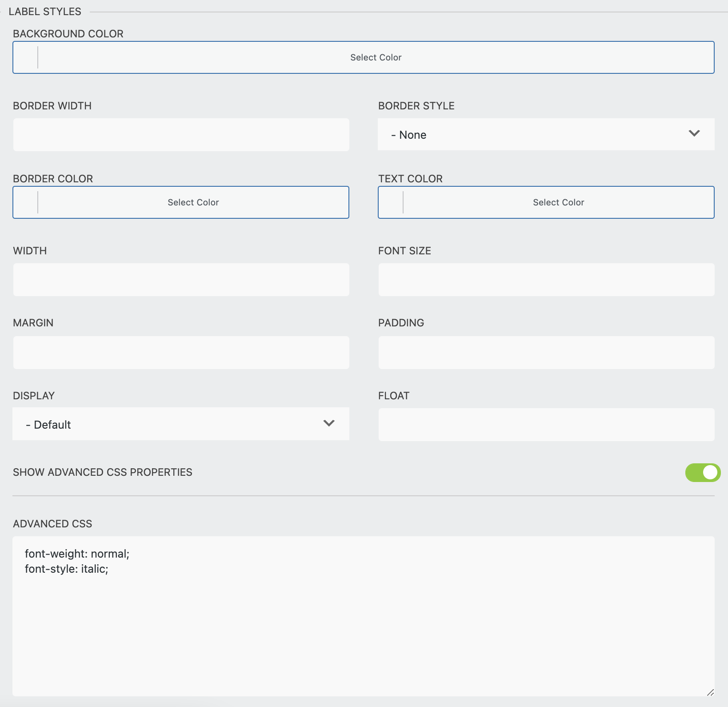Focus the Border Width input field
Screen dimensions: 728x707
181,135
